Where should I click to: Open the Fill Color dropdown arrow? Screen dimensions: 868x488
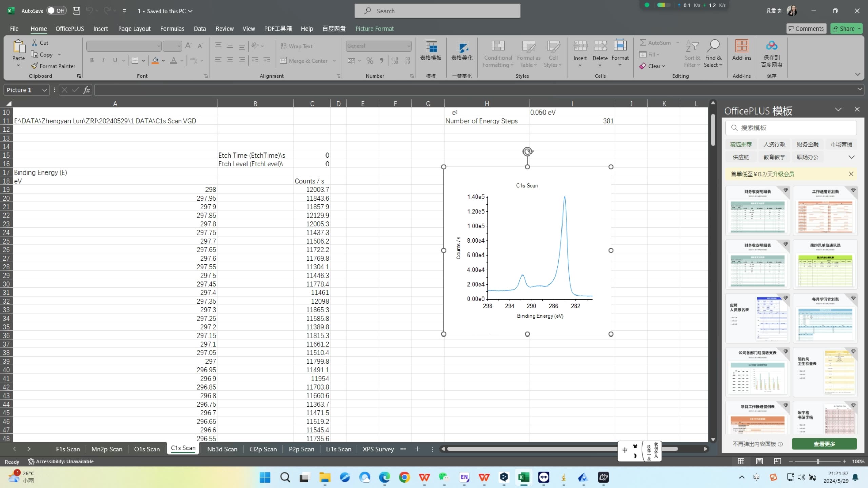point(163,61)
